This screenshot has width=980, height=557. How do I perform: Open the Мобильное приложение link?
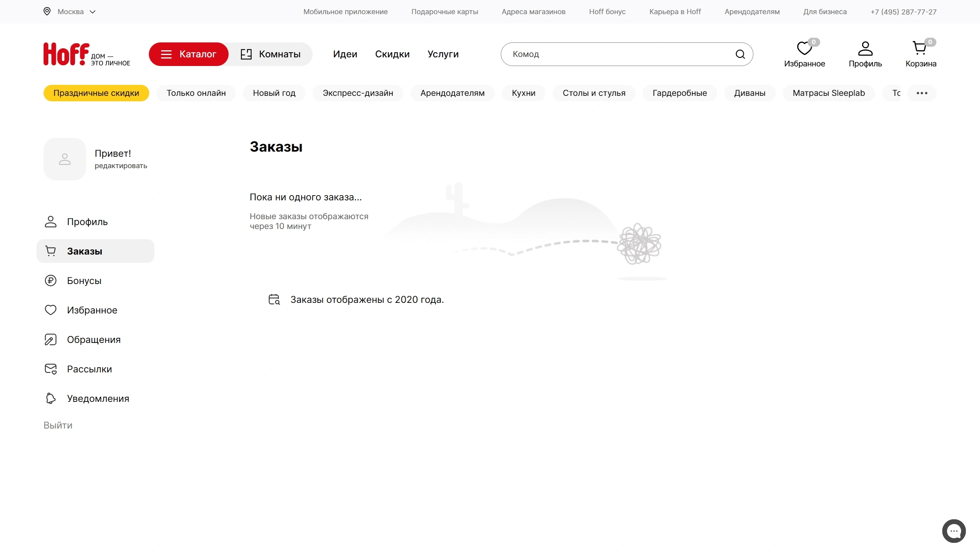(x=345, y=12)
